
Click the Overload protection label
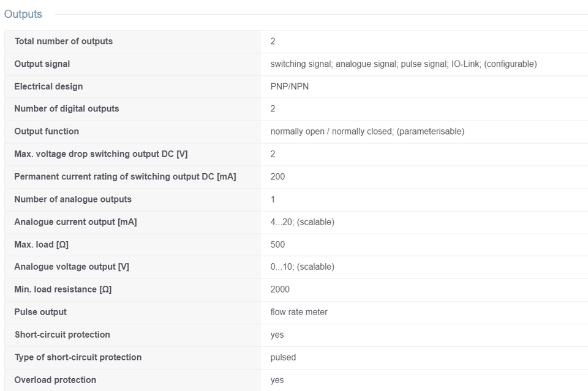click(55, 380)
